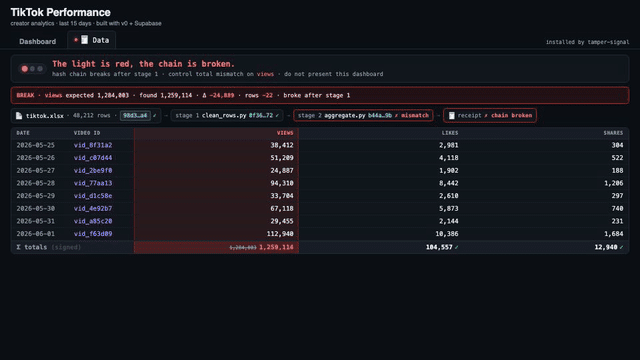Open the Dashboard tab
Screen dimensions: 640x360
click(x=38, y=41)
